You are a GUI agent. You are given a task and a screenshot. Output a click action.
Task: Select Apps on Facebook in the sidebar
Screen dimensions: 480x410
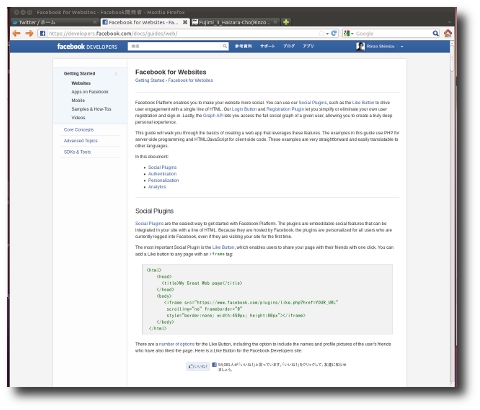pyautogui.click(x=90, y=92)
